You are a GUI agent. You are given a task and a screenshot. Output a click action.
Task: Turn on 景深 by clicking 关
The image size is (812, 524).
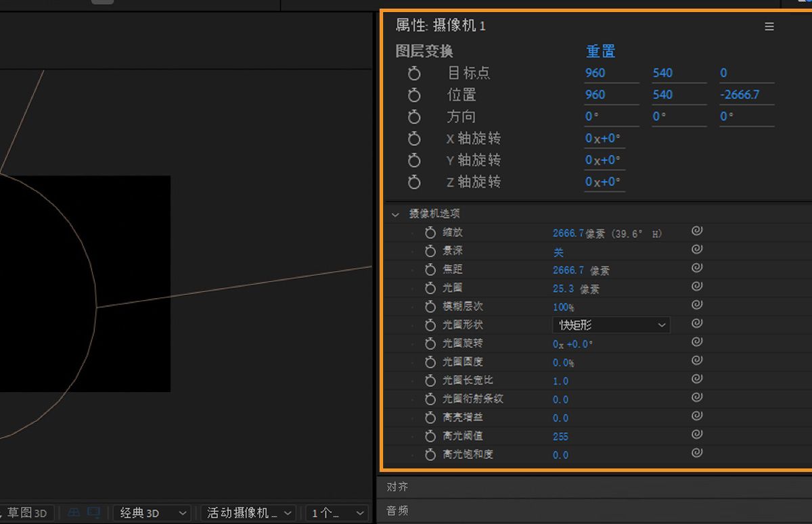tap(558, 251)
